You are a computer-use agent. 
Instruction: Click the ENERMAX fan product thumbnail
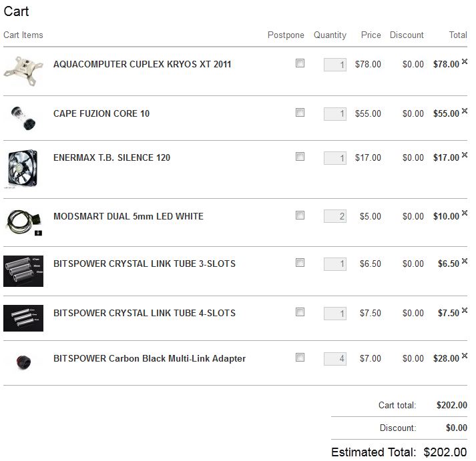(x=23, y=168)
